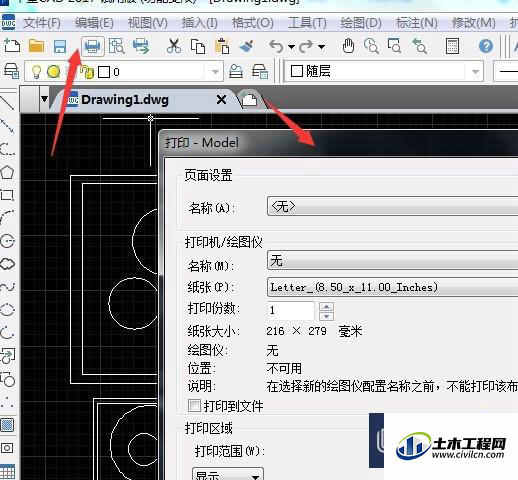This screenshot has height=480, width=518.
Task: Click Make Object's Layer Current icon
Action: click(x=236, y=71)
